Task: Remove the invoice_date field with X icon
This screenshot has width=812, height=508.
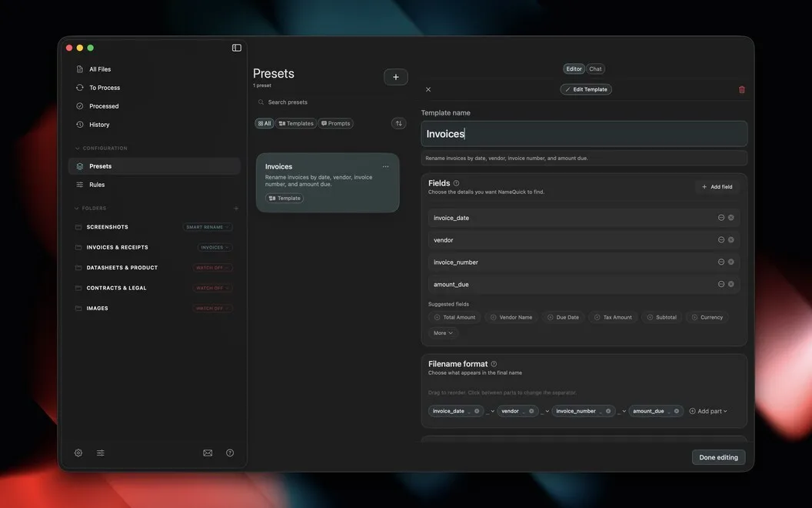Action: [730, 218]
